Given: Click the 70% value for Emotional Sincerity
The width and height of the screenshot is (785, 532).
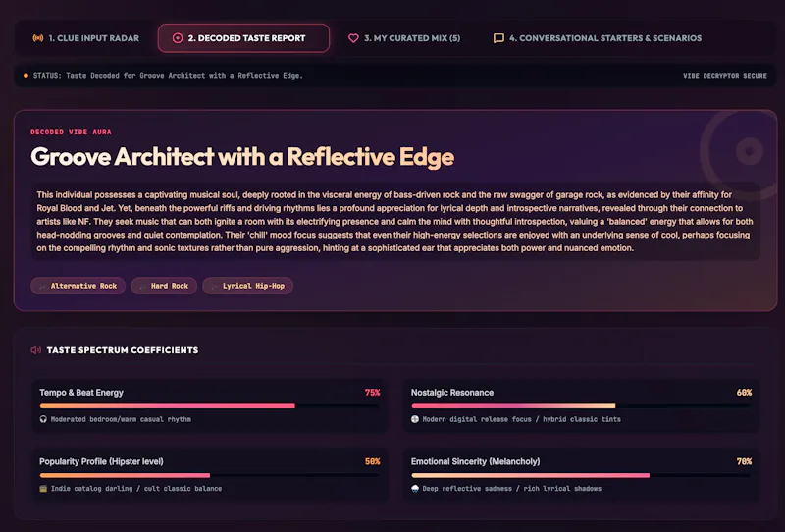Looking at the screenshot, I should click(744, 461).
